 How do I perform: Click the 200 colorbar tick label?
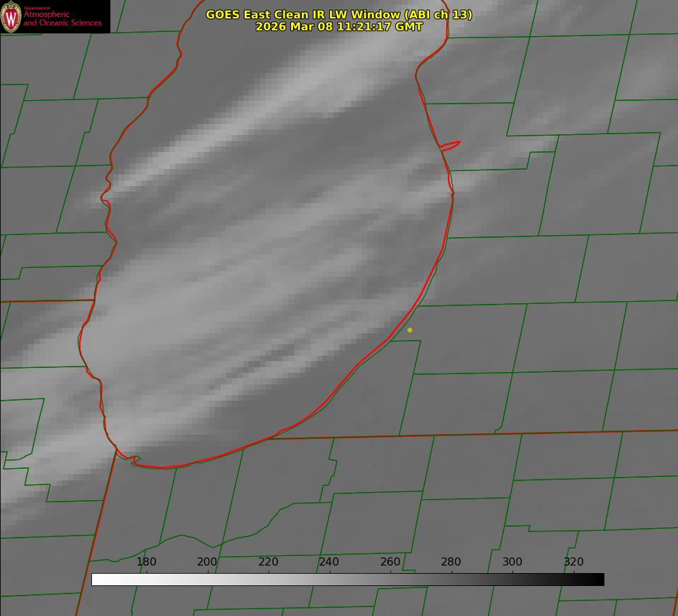click(207, 562)
